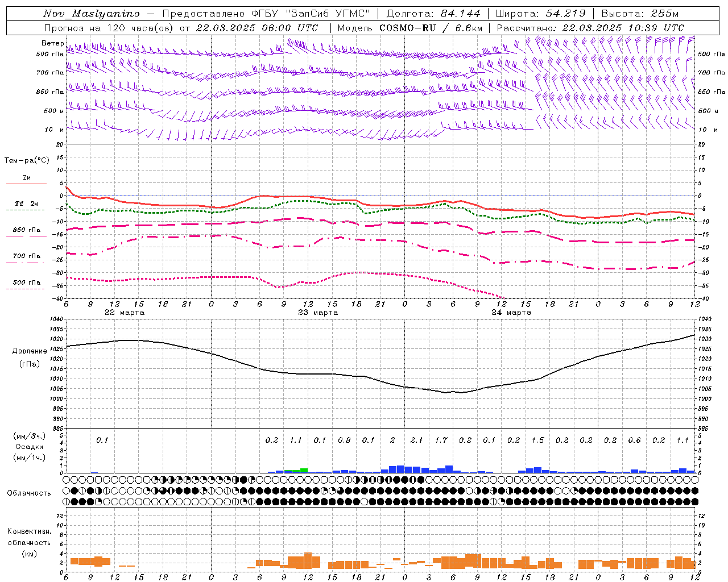The height and width of the screenshot is (582, 728).
Task: Click the (км) unit under convective cloudiness
Action: tap(30, 554)
